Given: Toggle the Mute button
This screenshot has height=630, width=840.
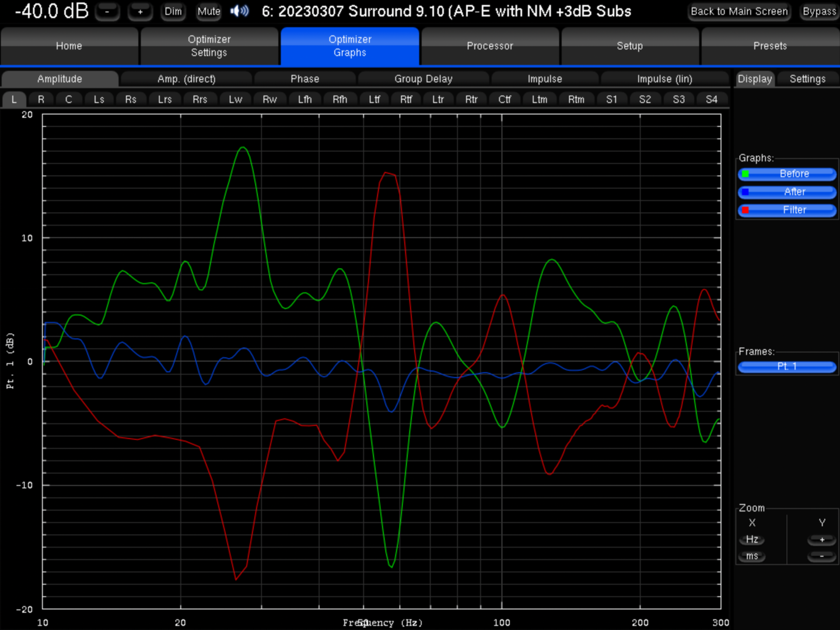Looking at the screenshot, I should pos(208,11).
